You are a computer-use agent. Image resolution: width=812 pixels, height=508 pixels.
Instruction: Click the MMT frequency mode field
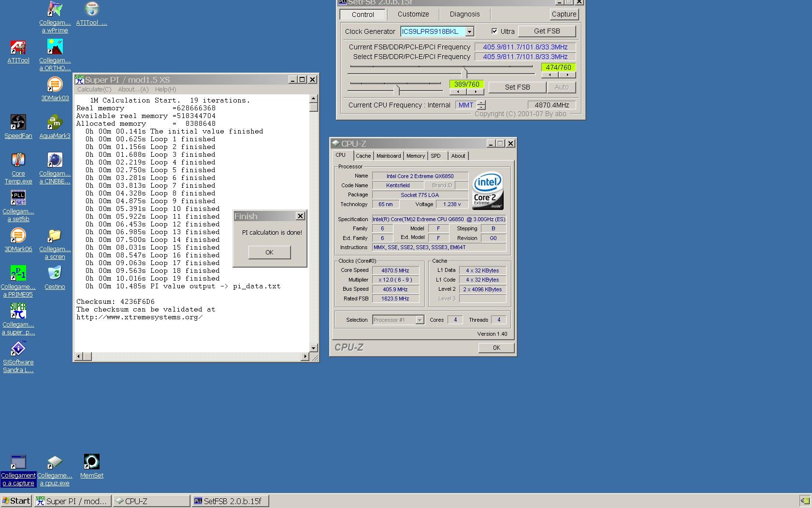(x=466, y=105)
